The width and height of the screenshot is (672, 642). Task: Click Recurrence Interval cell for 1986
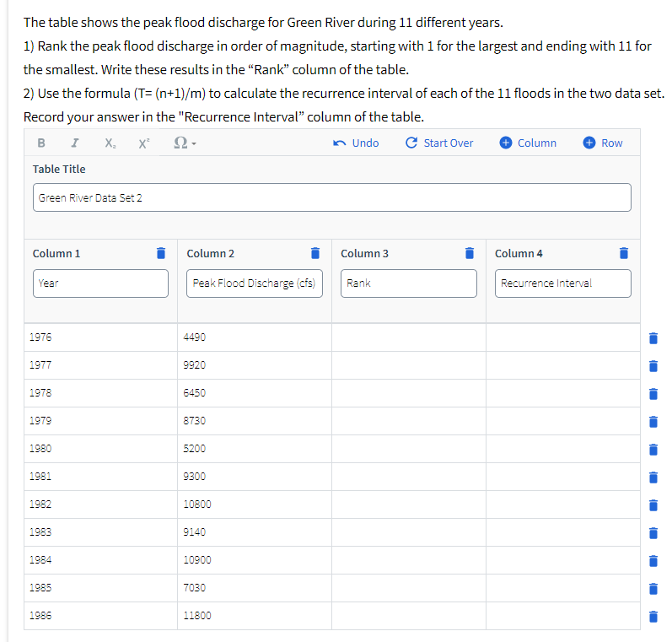[x=563, y=616]
